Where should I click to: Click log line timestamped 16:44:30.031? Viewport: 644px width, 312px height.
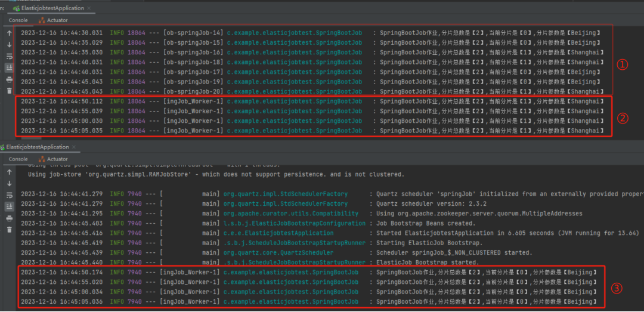coord(311,33)
